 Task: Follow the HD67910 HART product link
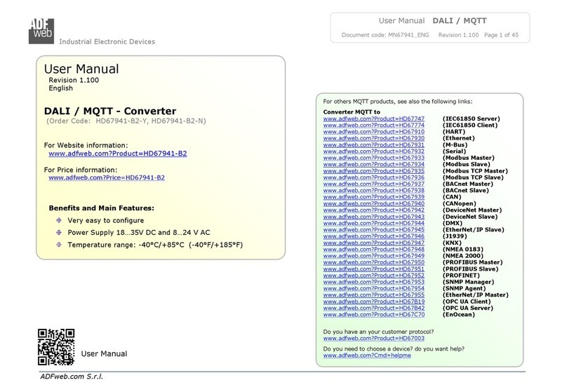tap(374, 132)
